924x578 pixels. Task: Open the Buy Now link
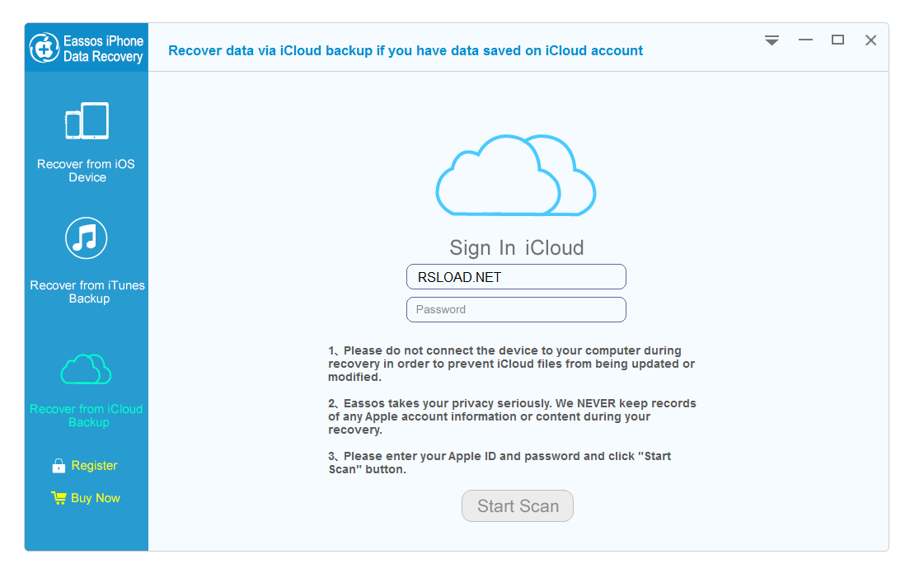coord(96,498)
